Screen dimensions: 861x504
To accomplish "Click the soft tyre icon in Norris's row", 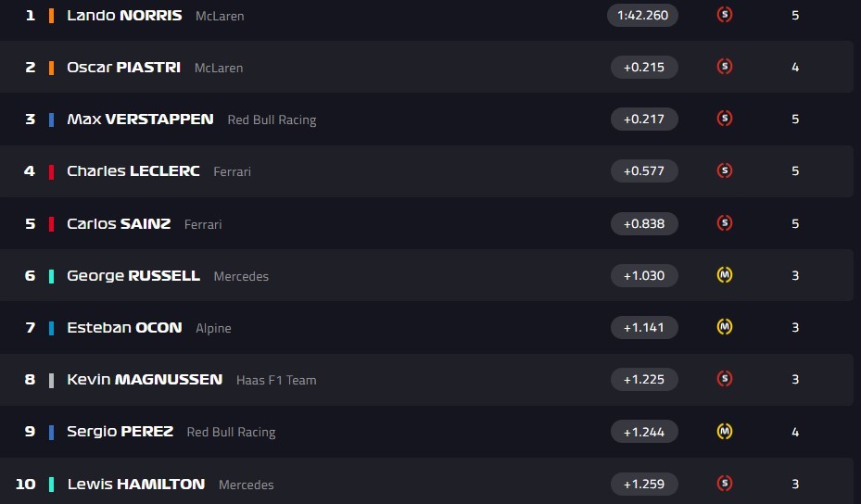I will [725, 15].
